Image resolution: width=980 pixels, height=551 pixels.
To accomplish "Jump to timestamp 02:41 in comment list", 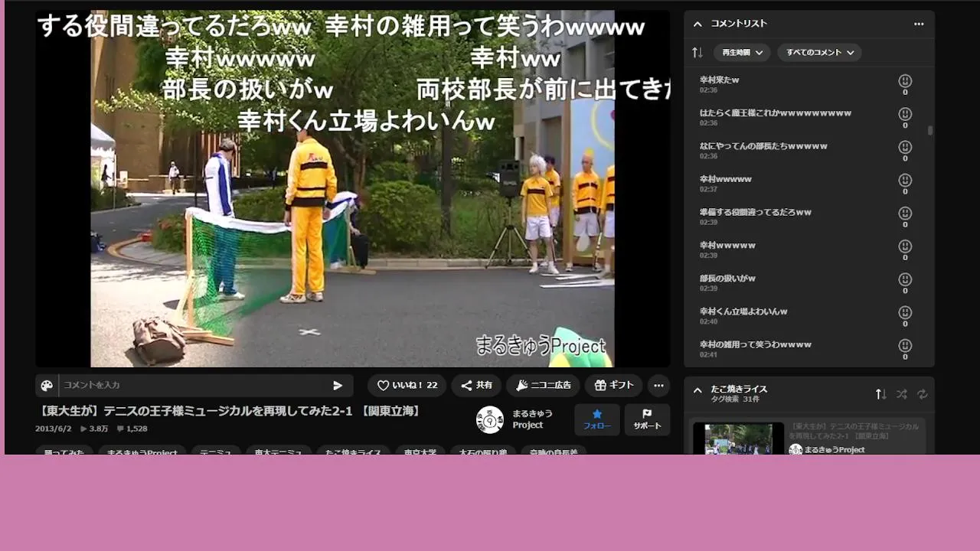I will (708, 354).
